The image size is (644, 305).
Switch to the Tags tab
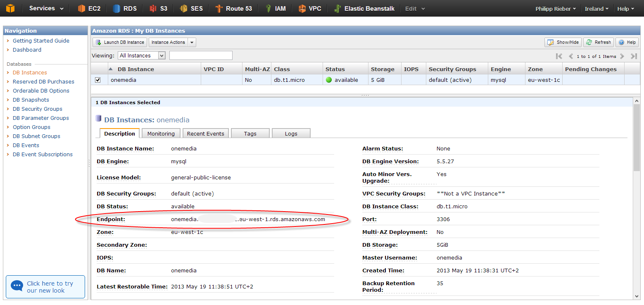(250, 133)
